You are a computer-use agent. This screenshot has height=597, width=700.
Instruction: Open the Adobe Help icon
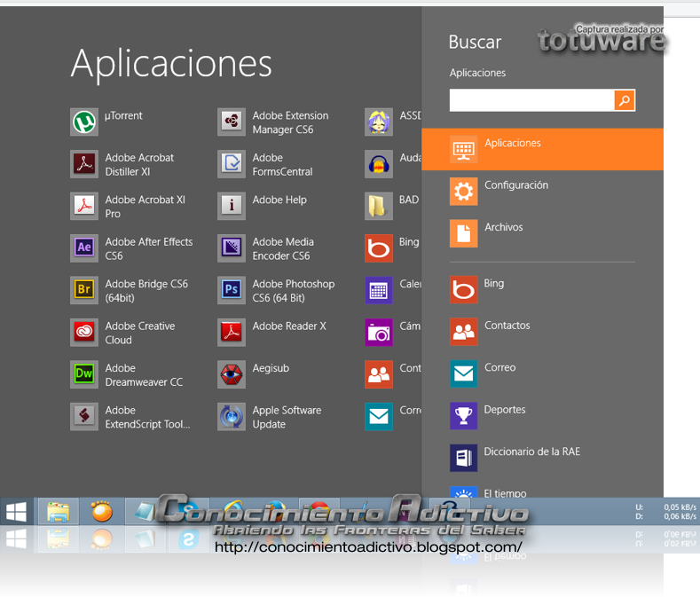[x=232, y=206]
